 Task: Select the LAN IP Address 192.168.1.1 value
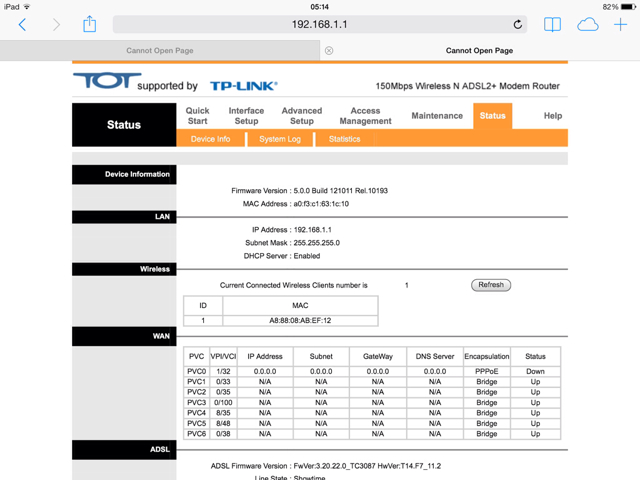pyautogui.click(x=313, y=230)
